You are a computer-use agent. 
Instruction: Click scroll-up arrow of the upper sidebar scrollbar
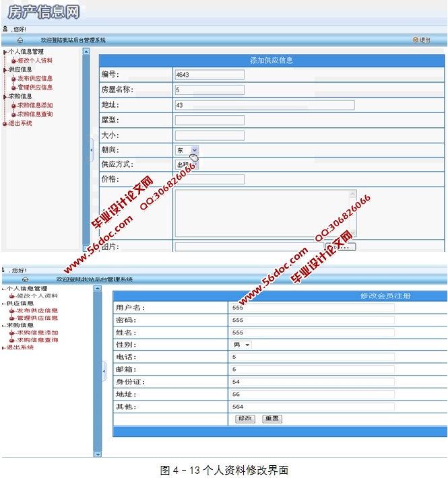click(86, 51)
